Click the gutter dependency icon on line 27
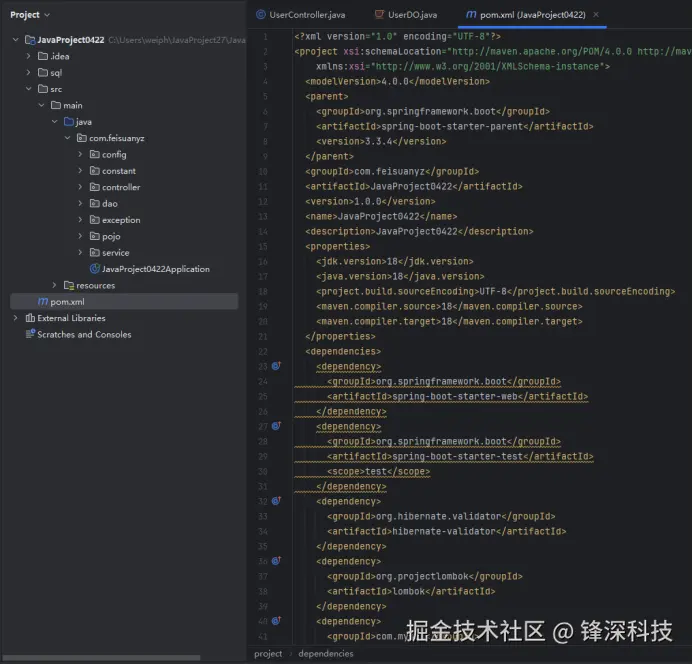The width and height of the screenshot is (693, 664). click(276, 426)
